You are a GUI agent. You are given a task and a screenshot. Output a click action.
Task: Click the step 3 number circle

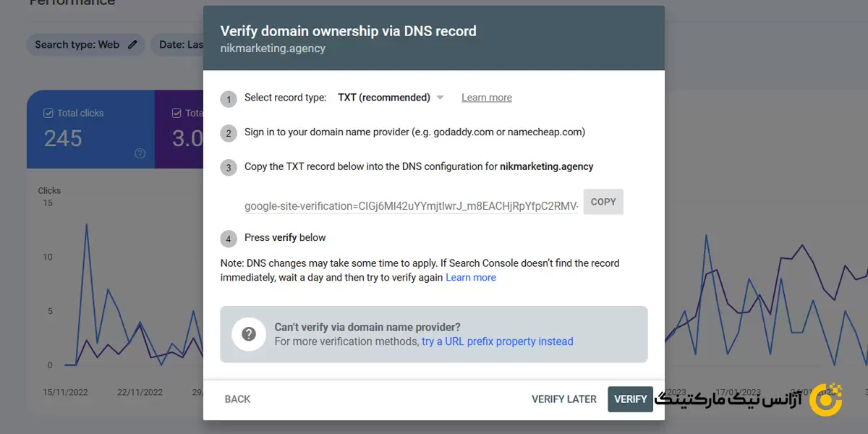coord(229,168)
